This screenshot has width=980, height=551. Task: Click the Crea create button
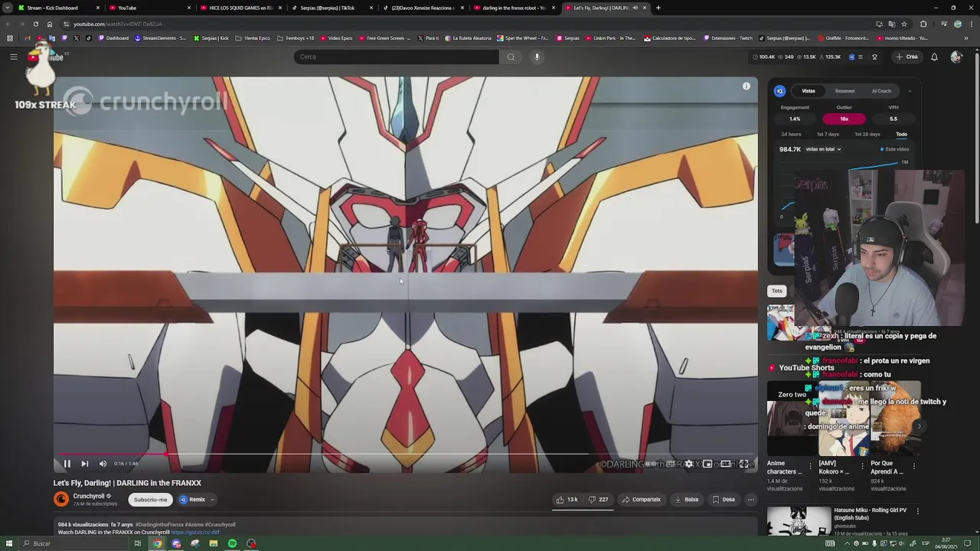click(x=906, y=57)
